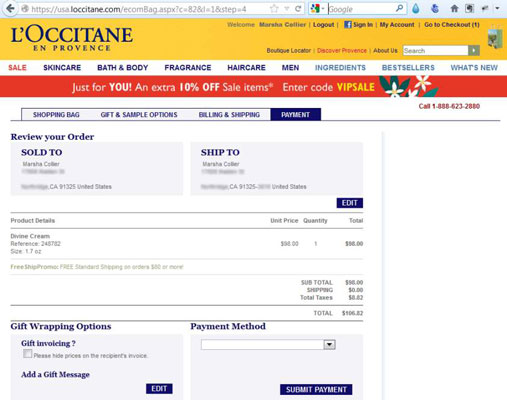The width and height of the screenshot is (507, 400).
Task: Click the $106.82 order total
Action: click(352, 313)
